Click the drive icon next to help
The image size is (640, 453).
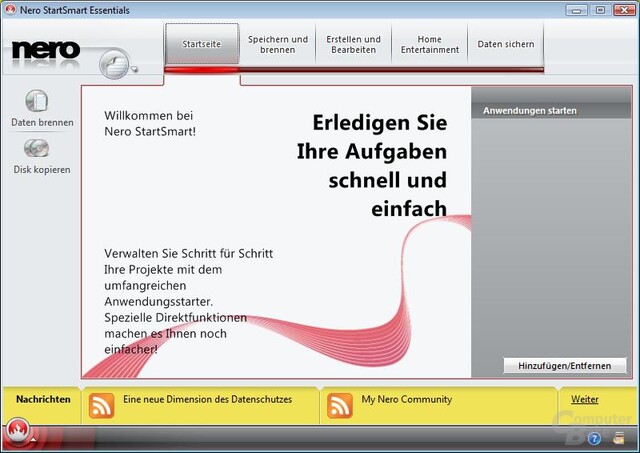(x=619, y=438)
